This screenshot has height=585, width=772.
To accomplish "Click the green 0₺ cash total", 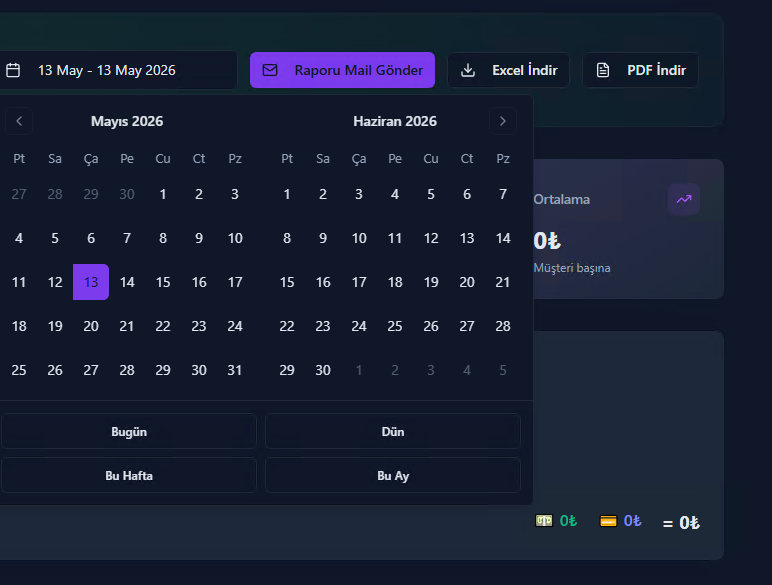I will (568, 520).
